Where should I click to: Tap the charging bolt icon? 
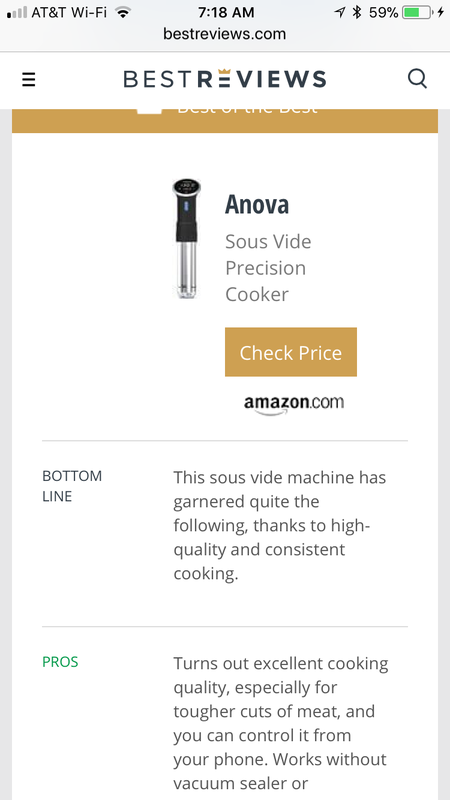pyautogui.click(x=440, y=12)
